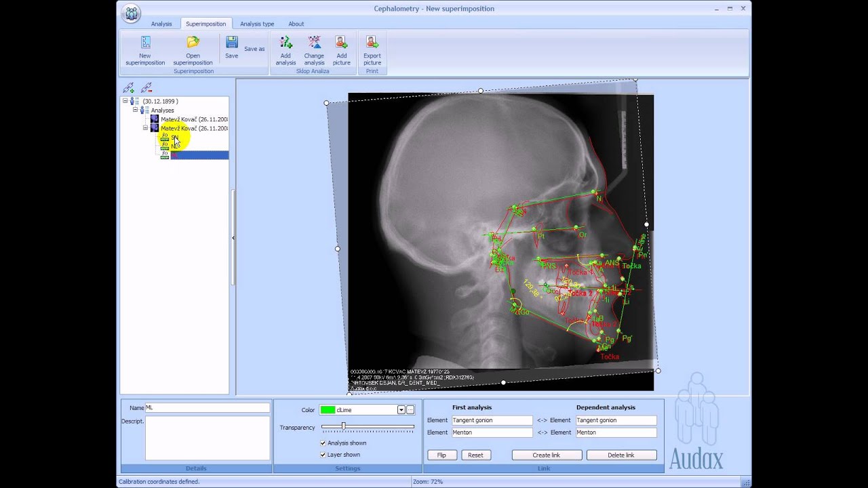Click the ellipsis button next to color dropdown
The image size is (868, 488).
point(410,410)
